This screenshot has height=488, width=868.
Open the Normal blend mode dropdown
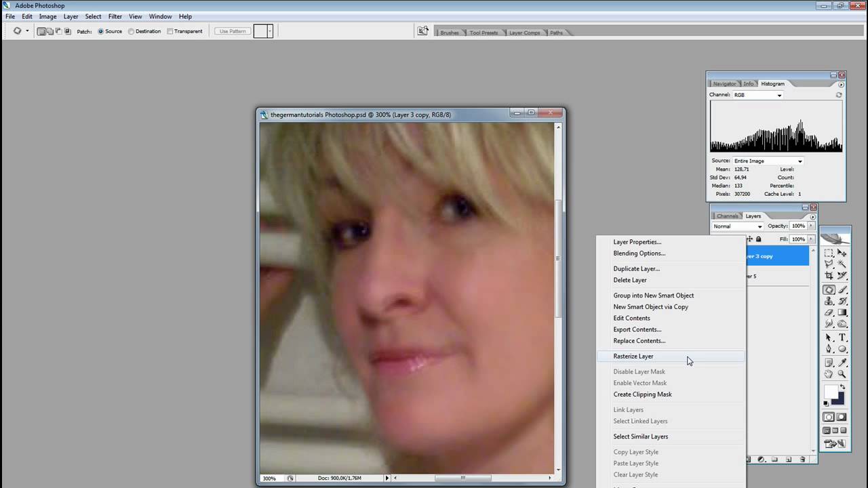click(738, 226)
